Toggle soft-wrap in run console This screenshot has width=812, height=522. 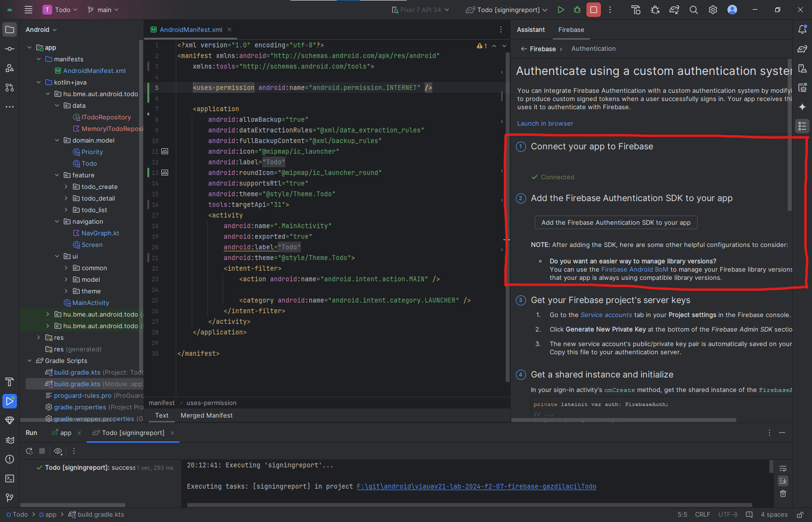pos(783,468)
